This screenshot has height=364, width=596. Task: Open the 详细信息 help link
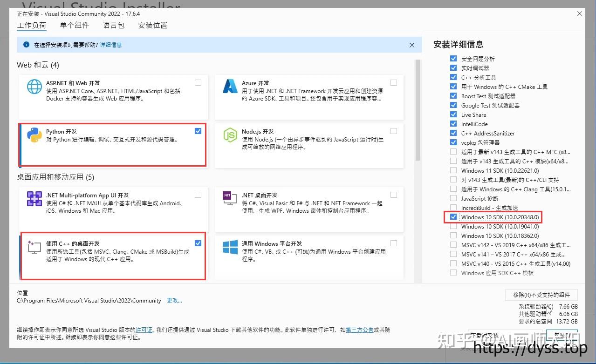coord(111,45)
